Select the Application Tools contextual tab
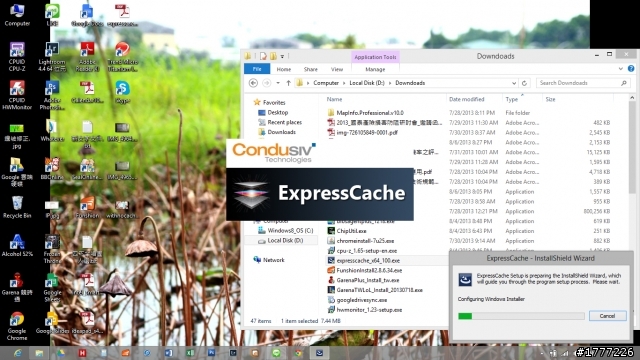Screen dimensions: 640x360 (x=375, y=57)
